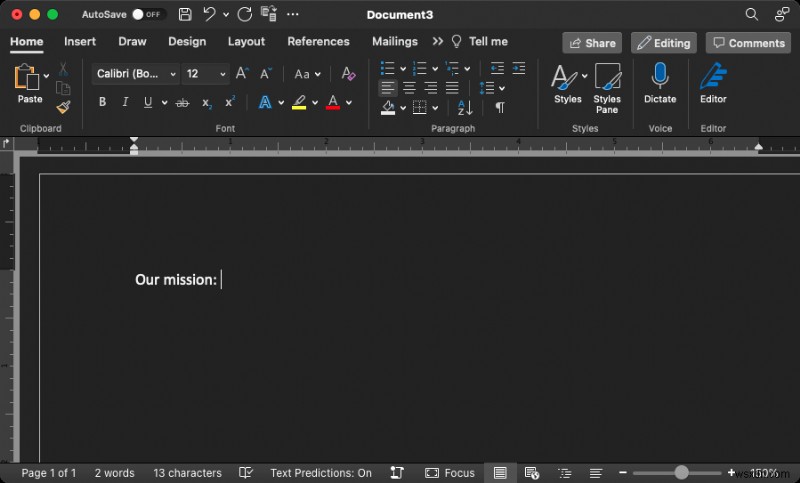800x483 pixels.
Task: Toggle Italic formatting
Action: point(125,102)
